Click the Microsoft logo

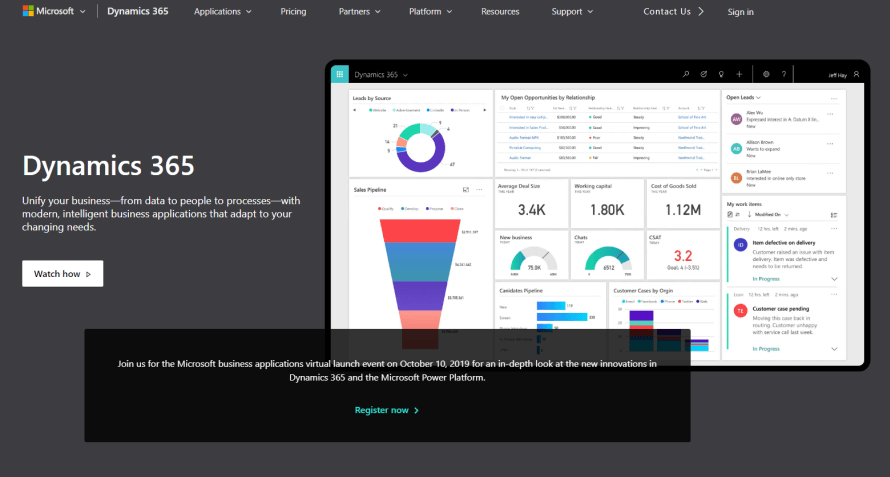pyautogui.click(x=28, y=11)
